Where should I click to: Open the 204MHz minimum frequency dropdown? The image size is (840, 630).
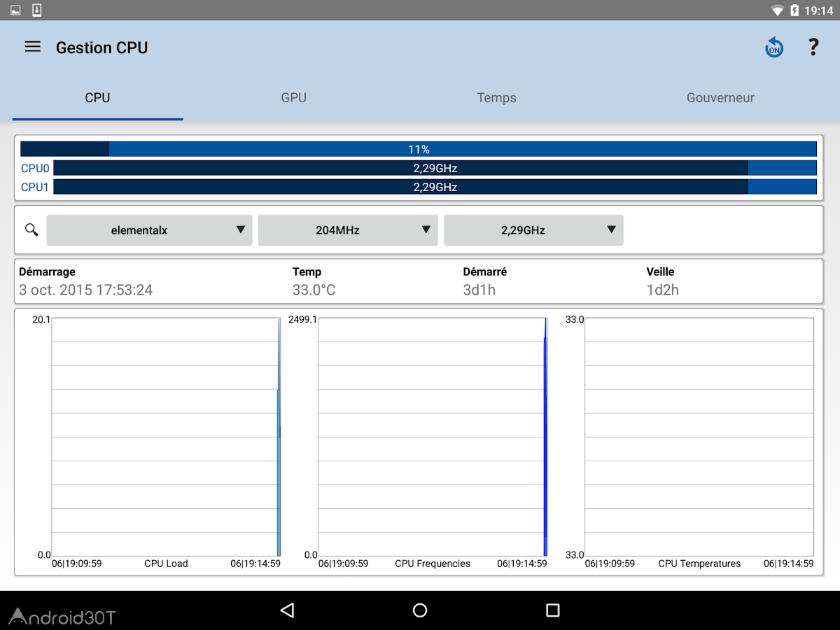348,230
